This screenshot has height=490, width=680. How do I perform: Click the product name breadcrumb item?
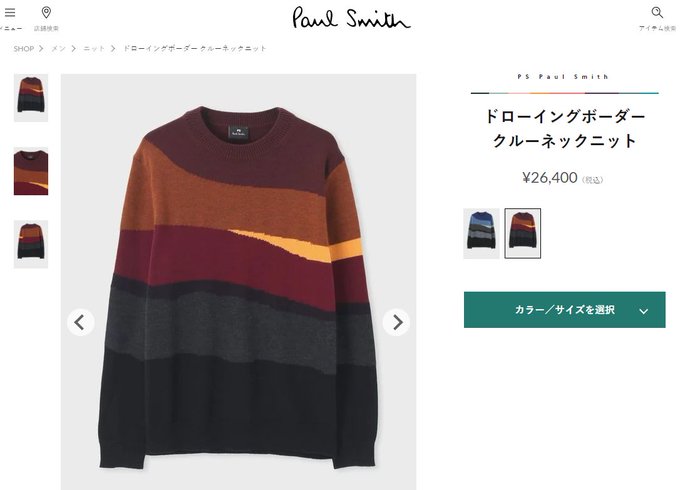pos(194,49)
